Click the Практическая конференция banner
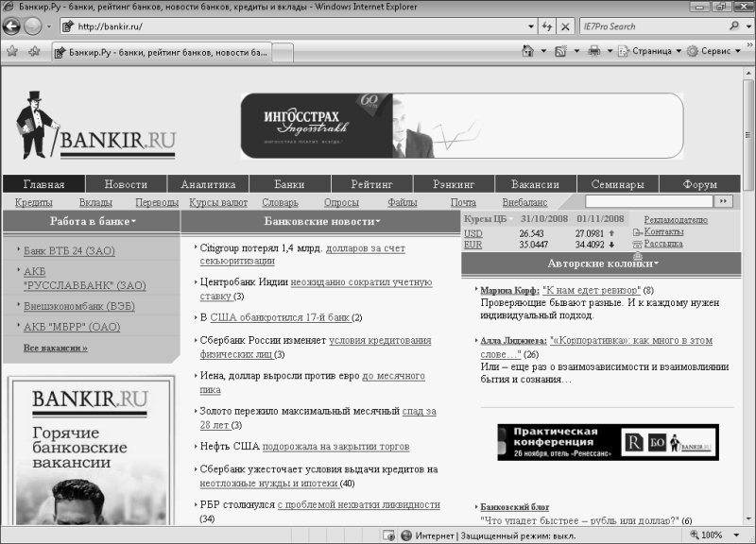756x544 pixels. [608, 442]
